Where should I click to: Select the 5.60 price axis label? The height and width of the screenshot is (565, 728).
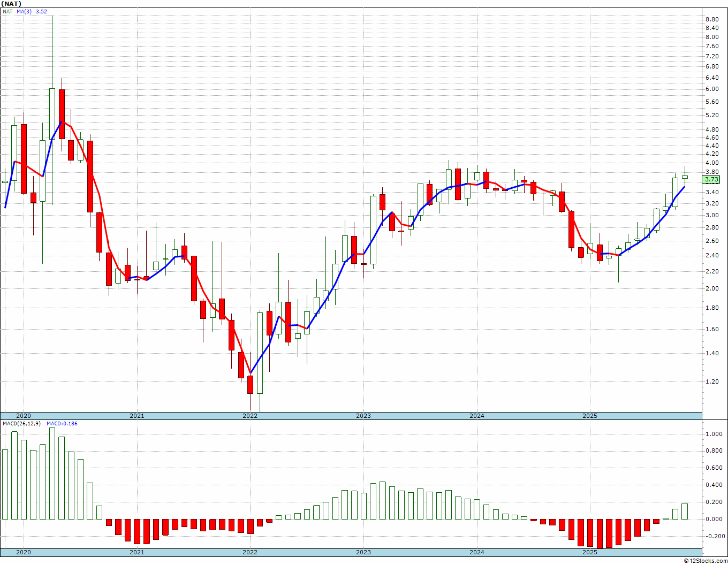click(712, 102)
